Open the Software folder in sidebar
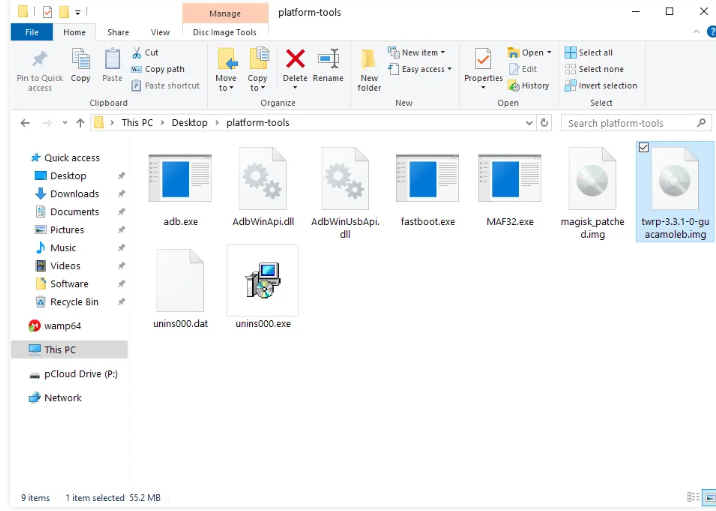This screenshot has height=511, width=716. 69,284
